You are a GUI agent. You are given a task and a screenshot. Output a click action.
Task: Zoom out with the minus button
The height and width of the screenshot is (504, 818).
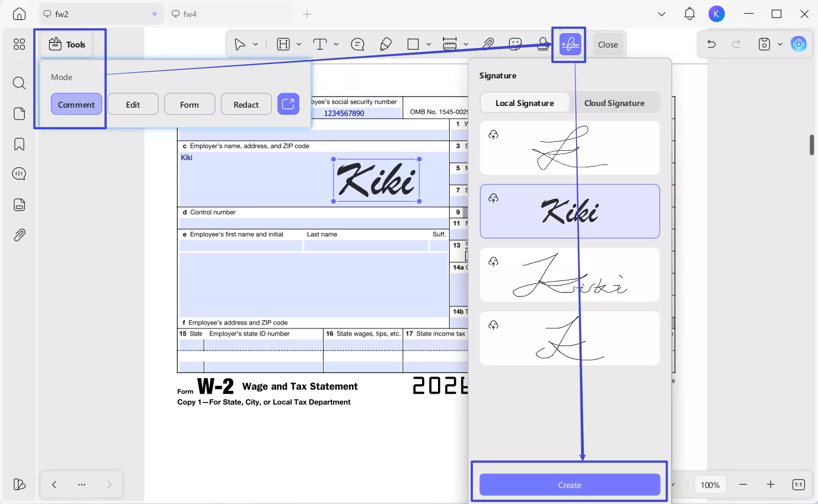pyautogui.click(x=743, y=484)
